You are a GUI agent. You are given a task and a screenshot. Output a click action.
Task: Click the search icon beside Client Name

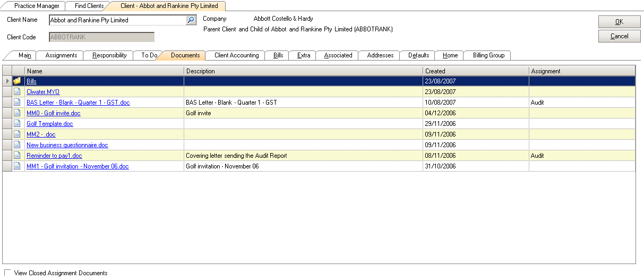click(191, 20)
